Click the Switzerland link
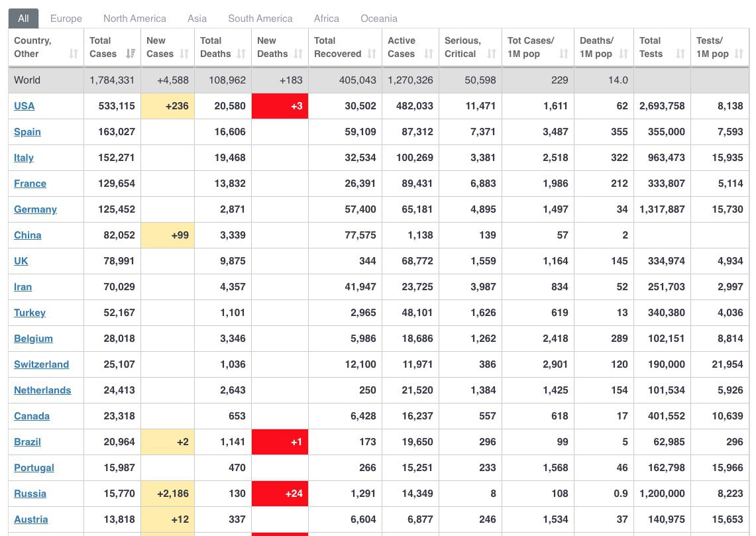Image resolution: width=756 pixels, height=536 pixels. pos(42,364)
